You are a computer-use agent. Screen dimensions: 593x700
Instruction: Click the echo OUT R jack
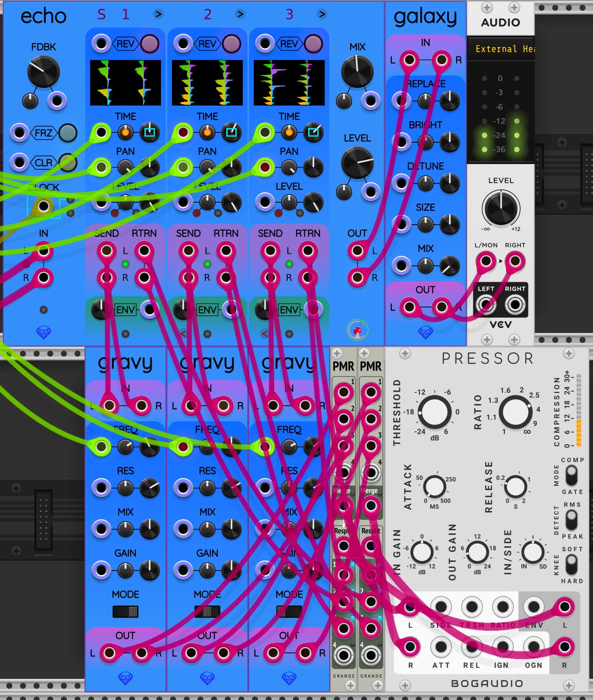click(x=357, y=277)
